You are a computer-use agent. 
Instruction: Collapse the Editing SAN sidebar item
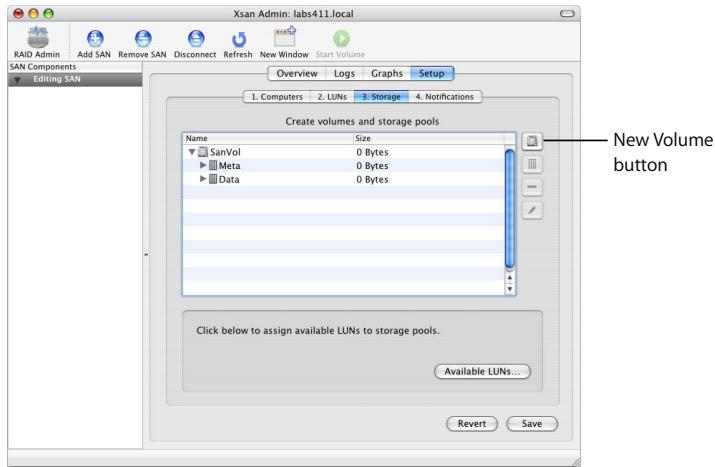pos(17,80)
